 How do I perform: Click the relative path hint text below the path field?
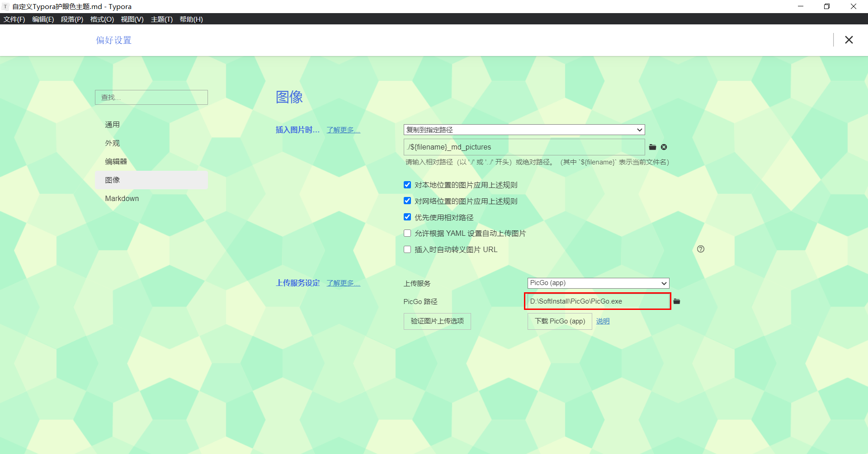pyautogui.click(x=537, y=162)
